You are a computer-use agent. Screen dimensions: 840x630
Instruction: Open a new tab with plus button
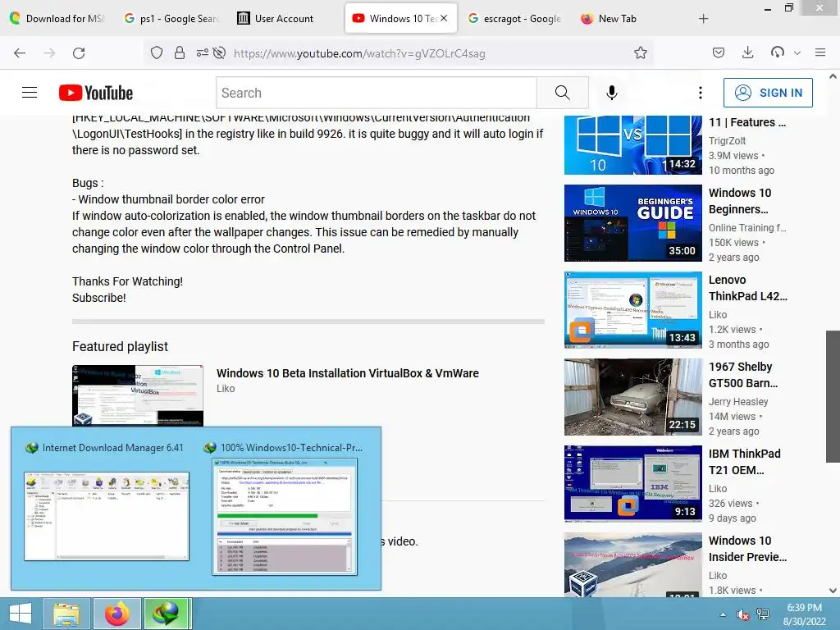(x=703, y=19)
